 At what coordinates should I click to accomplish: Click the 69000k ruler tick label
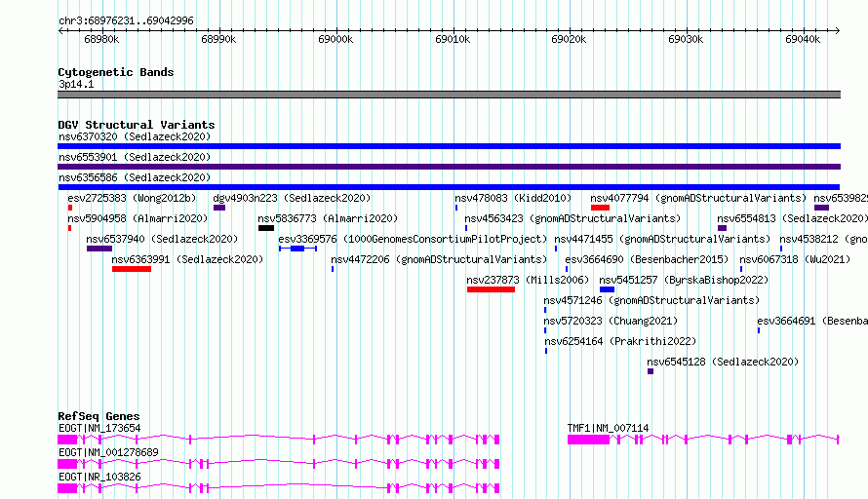335,39
